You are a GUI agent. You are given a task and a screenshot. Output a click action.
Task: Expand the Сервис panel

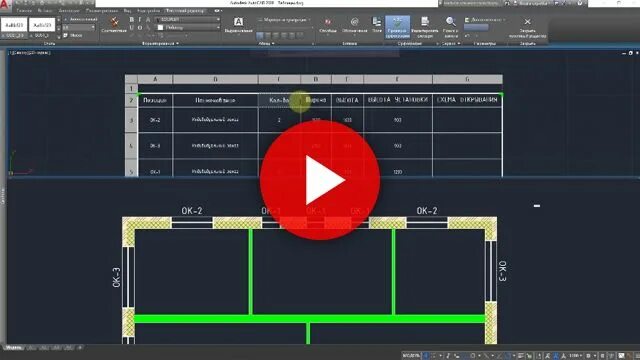[451, 43]
